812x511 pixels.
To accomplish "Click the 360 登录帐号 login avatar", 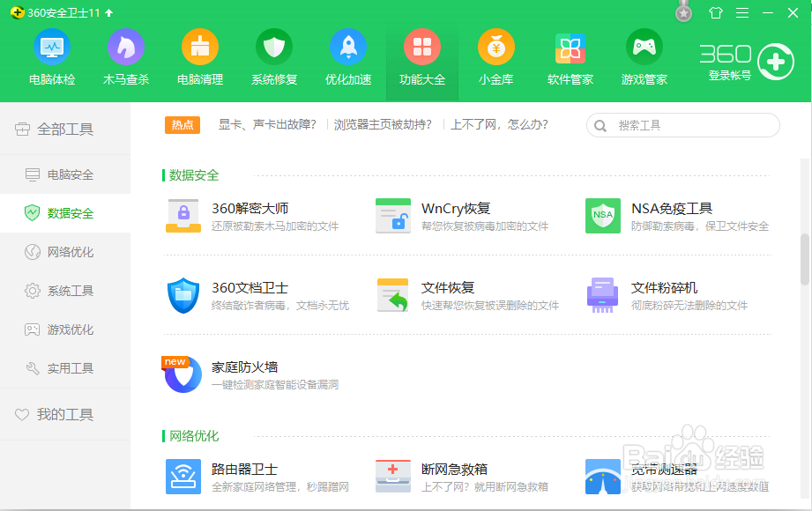I will click(x=775, y=62).
